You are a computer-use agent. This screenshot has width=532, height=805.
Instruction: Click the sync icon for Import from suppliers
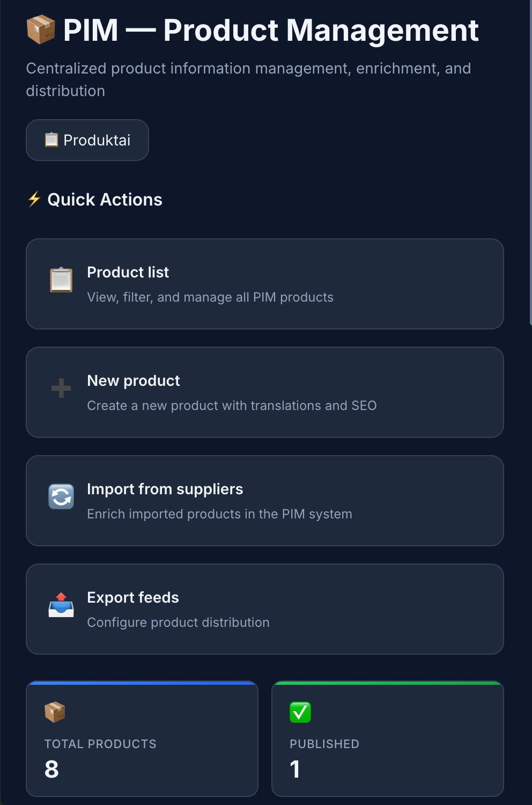click(x=61, y=496)
